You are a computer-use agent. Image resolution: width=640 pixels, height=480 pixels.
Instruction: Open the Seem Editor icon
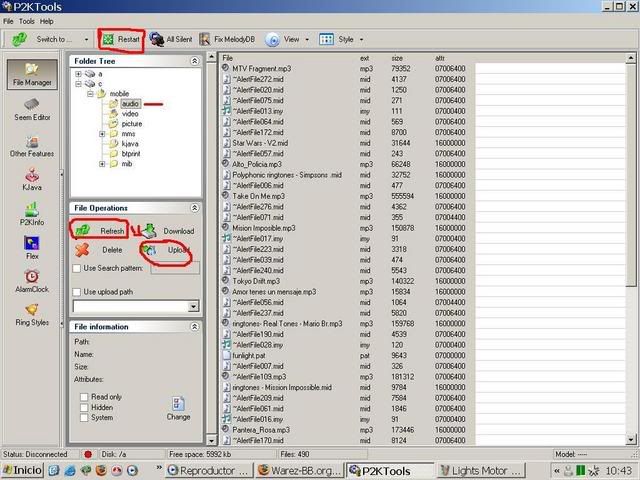tap(32, 109)
